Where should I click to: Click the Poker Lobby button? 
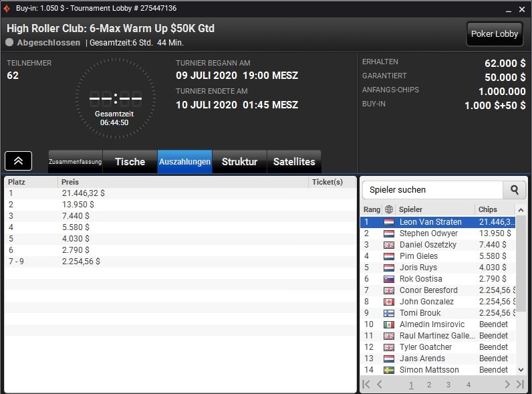495,34
